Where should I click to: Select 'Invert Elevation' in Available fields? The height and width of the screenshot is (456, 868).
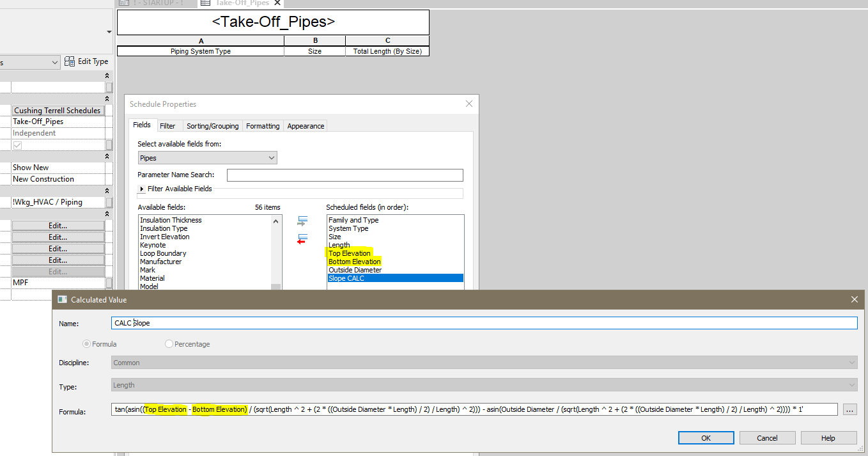[165, 237]
